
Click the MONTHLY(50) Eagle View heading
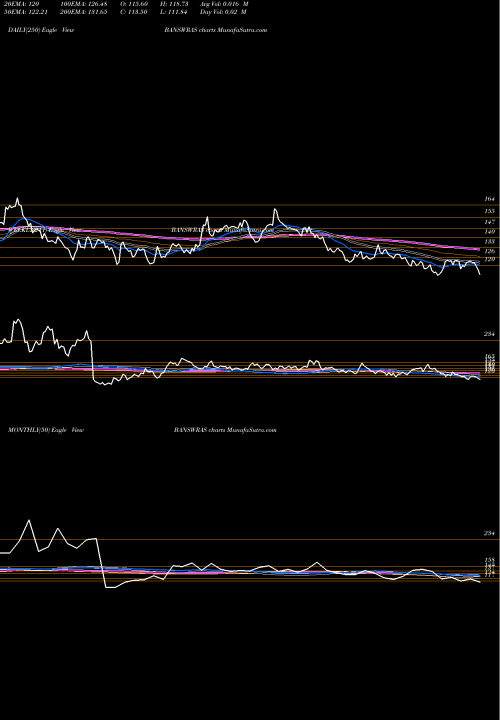[x=46, y=430]
